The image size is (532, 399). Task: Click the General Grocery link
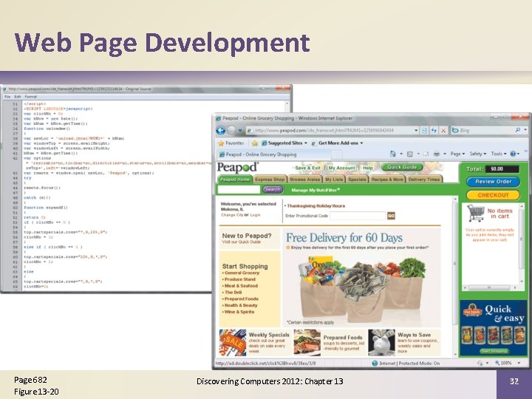[242, 273]
